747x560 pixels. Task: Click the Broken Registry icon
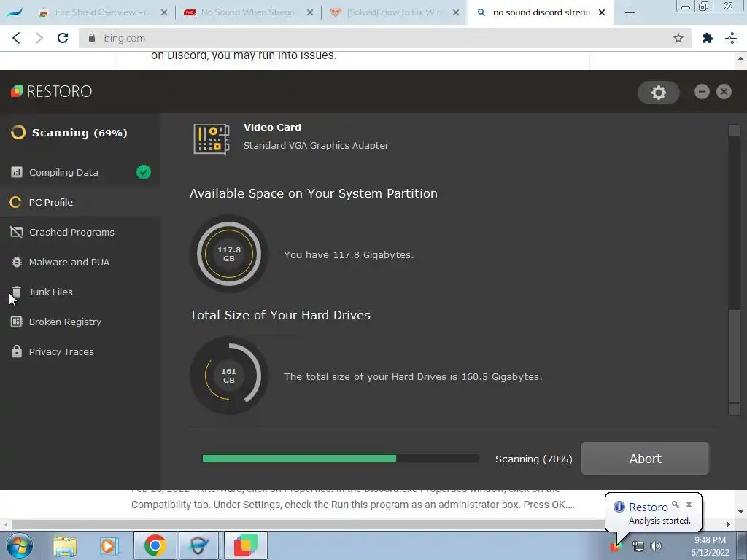point(17,322)
